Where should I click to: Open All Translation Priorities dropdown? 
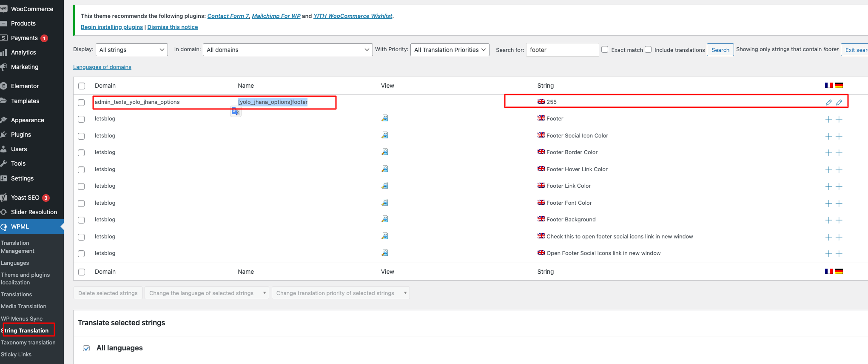coord(450,50)
